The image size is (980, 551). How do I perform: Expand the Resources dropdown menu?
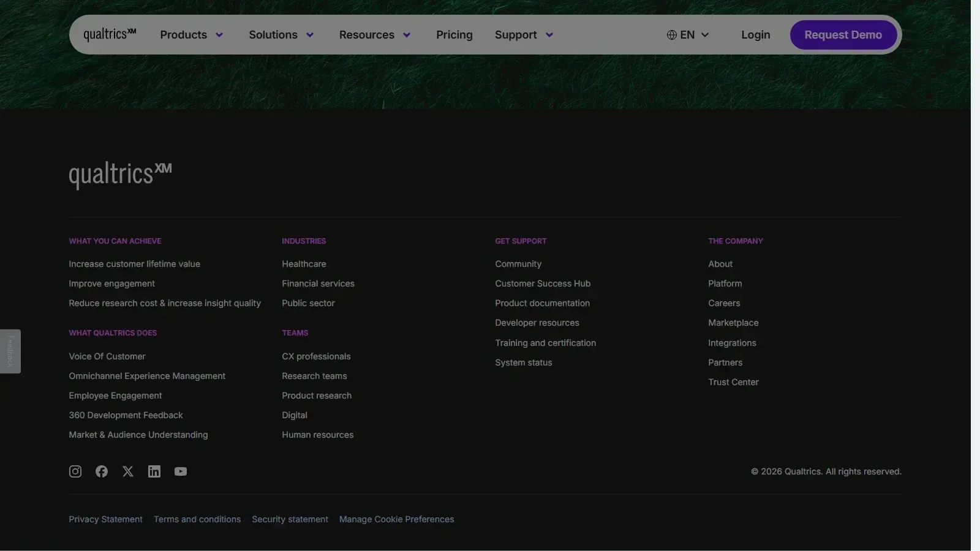[x=375, y=35]
